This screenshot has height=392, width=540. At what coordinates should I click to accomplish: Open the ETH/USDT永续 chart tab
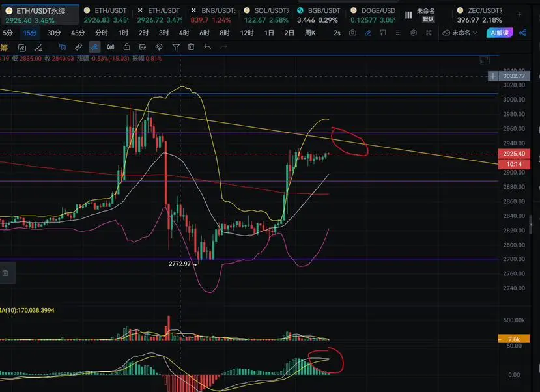(40, 15)
